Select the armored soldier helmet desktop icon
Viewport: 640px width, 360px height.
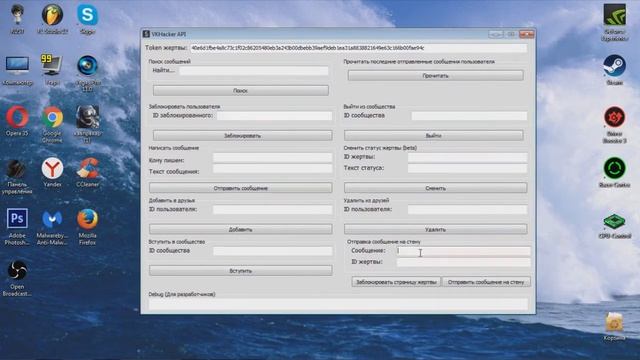click(x=87, y=118)
